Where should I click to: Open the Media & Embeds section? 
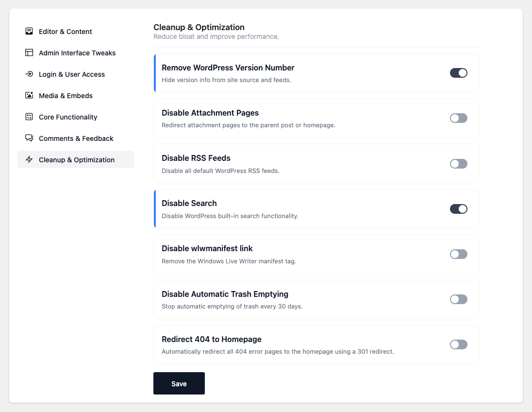coord(66,96)
